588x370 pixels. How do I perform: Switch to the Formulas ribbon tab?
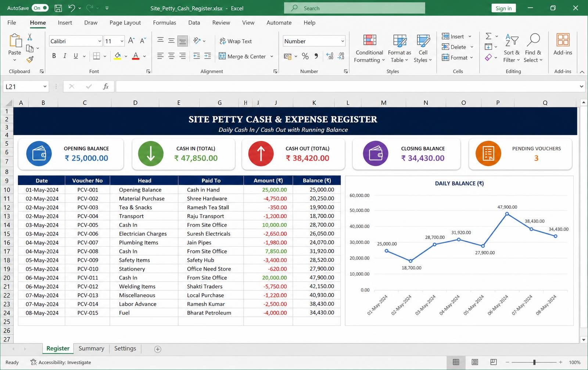(164, 22)
